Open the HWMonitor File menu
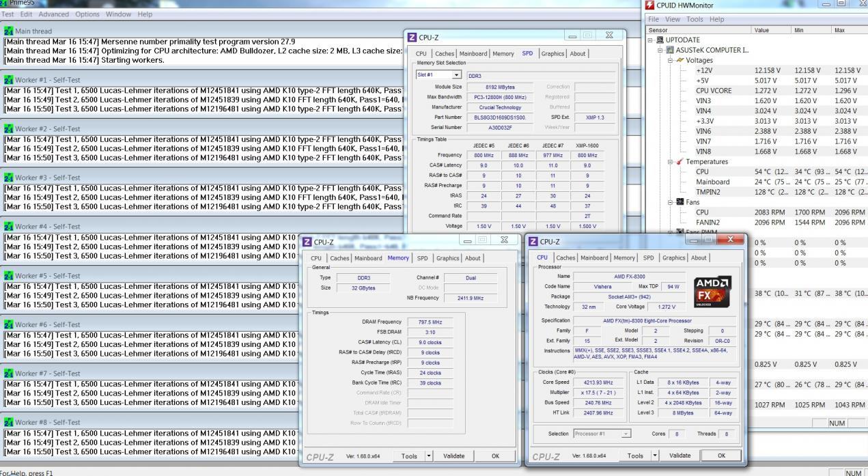 pyautogui.click(x=655, y=19)
